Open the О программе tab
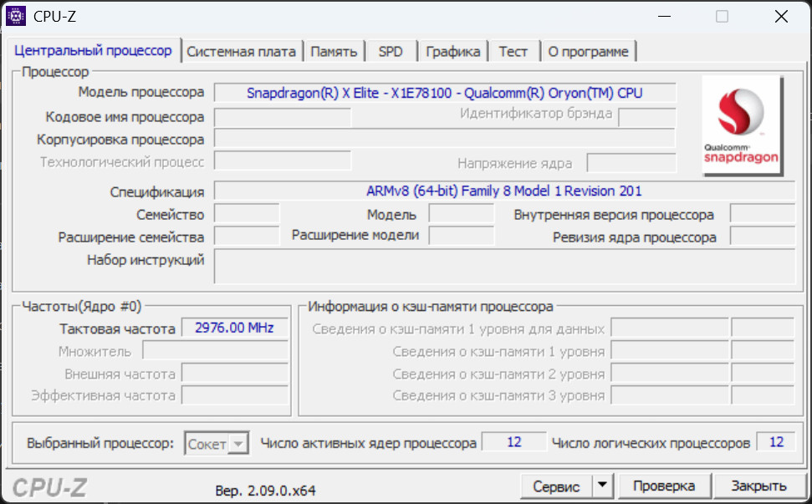 click(588, 52)
